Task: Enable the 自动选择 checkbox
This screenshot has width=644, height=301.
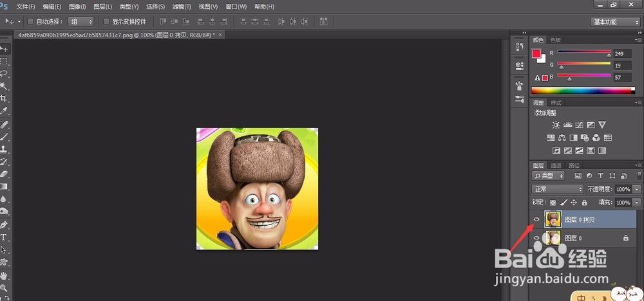Action: click(x=30, y=21)
